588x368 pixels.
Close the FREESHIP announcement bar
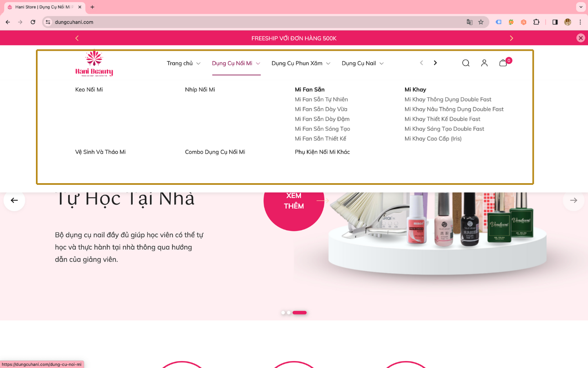tap(581, 38)
